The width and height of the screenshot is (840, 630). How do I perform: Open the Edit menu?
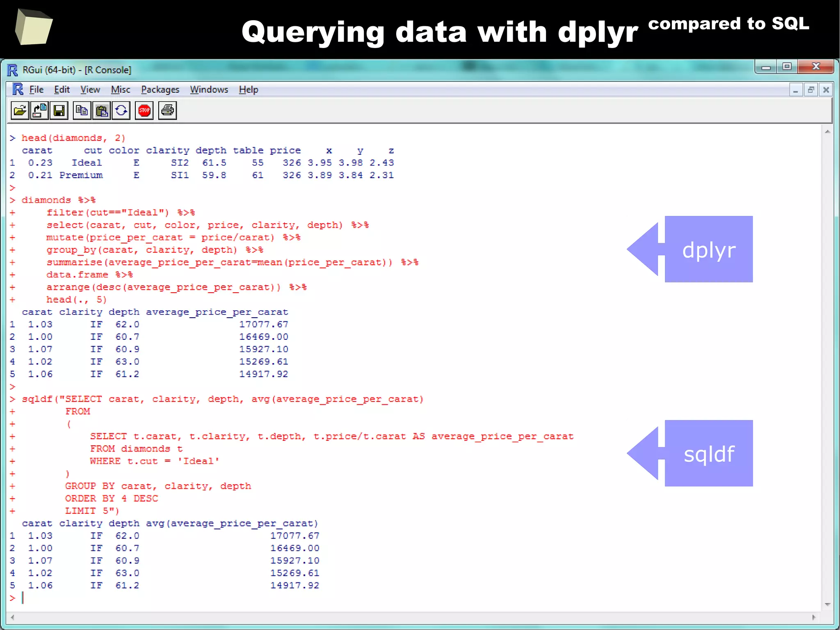pyautogui.click(x=62, y=89)
